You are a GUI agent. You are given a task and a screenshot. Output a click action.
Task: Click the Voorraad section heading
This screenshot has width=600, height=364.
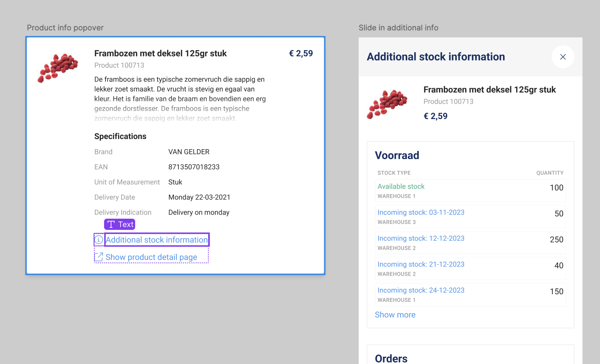click(x=397, y=155)
